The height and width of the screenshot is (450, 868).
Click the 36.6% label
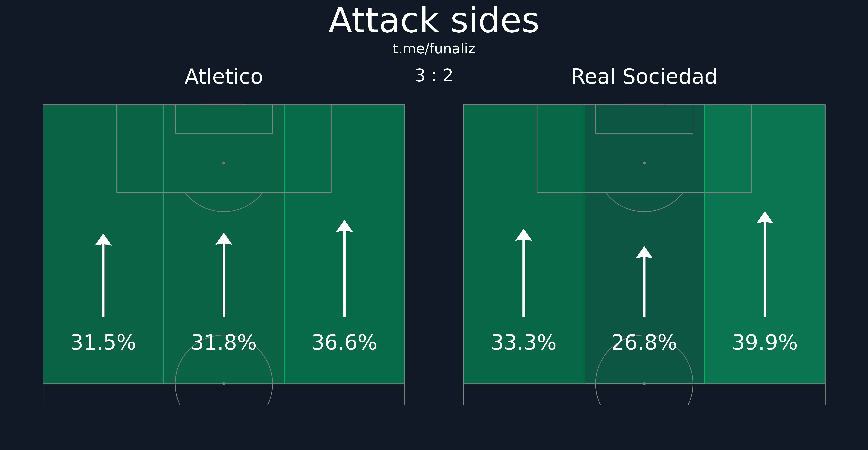tap(344, 343)
